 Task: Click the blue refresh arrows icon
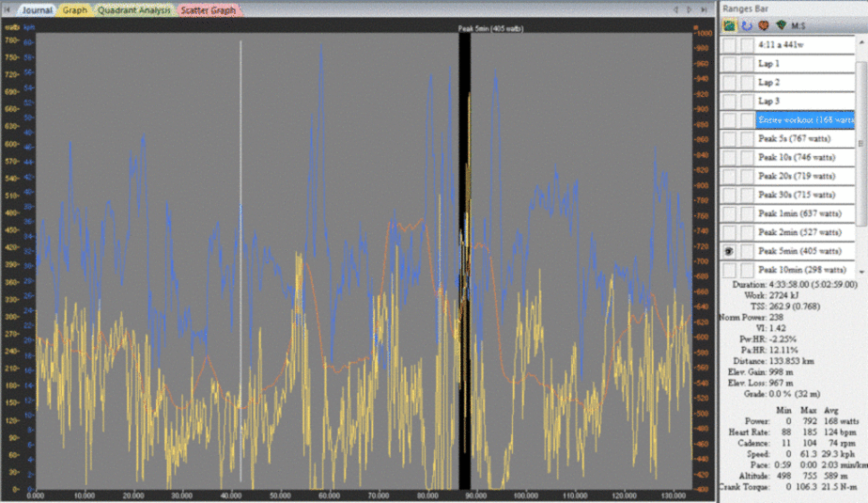[745, 24]
